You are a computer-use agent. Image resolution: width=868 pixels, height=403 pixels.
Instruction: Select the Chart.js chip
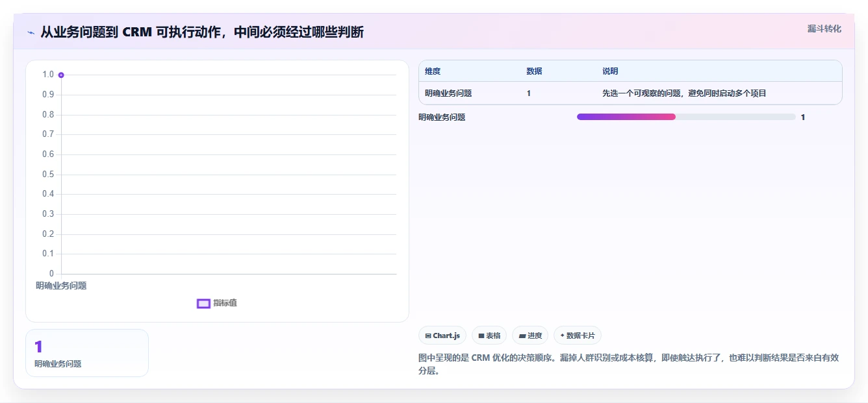click(x=442, y=336)
